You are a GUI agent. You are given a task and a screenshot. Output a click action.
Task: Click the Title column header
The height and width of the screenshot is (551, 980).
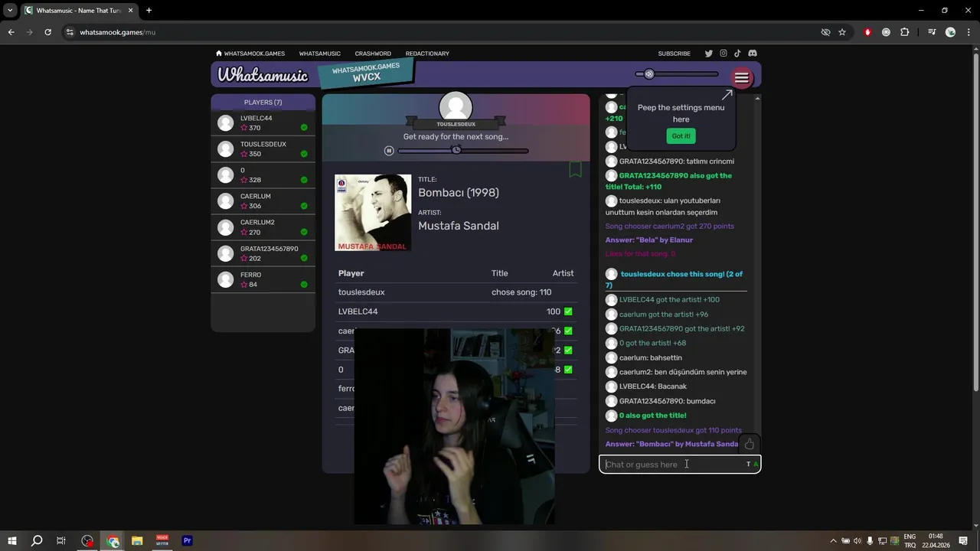tap(499, 273)
